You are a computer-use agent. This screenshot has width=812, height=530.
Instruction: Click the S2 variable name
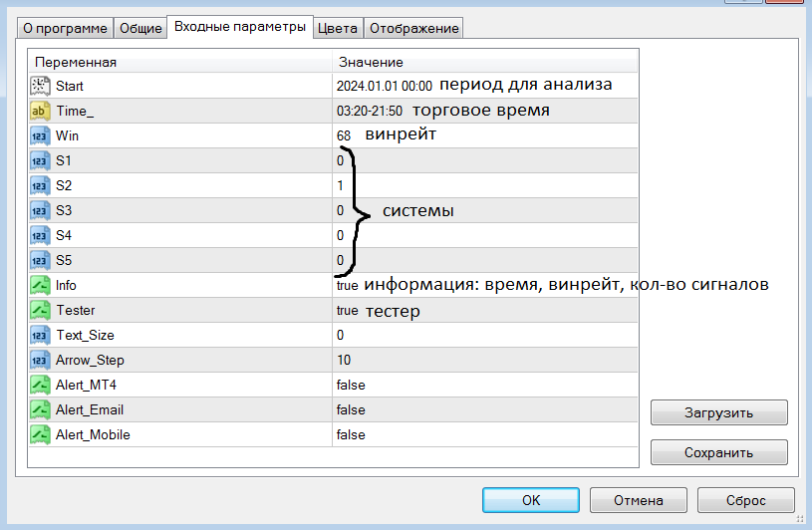64,185
